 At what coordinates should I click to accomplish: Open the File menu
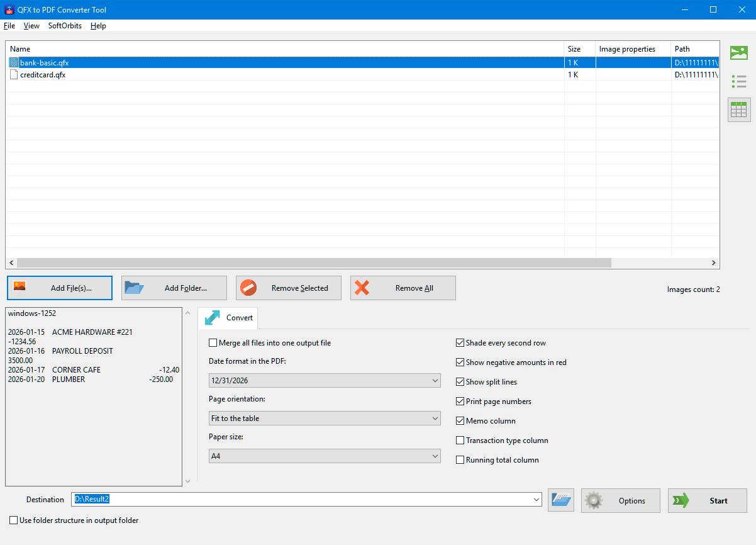coord(9,26)
